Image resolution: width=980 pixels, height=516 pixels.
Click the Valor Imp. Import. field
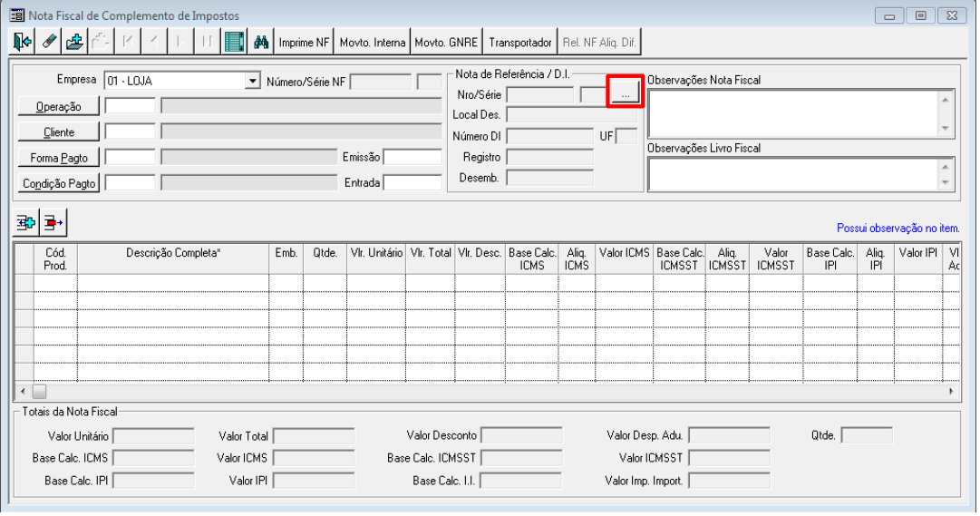tap(730, 481)
